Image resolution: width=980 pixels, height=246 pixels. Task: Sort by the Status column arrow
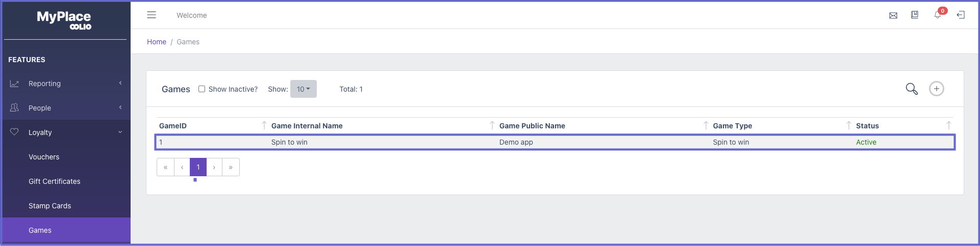949,125
